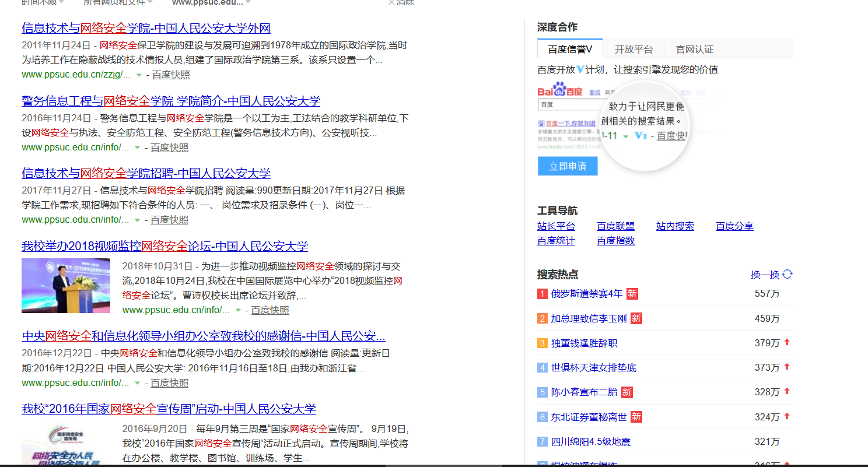Open result 我校举办2018视频监控网络安全论坛
The height and width of the screenshot is (467, 868).
coord(164,246)
